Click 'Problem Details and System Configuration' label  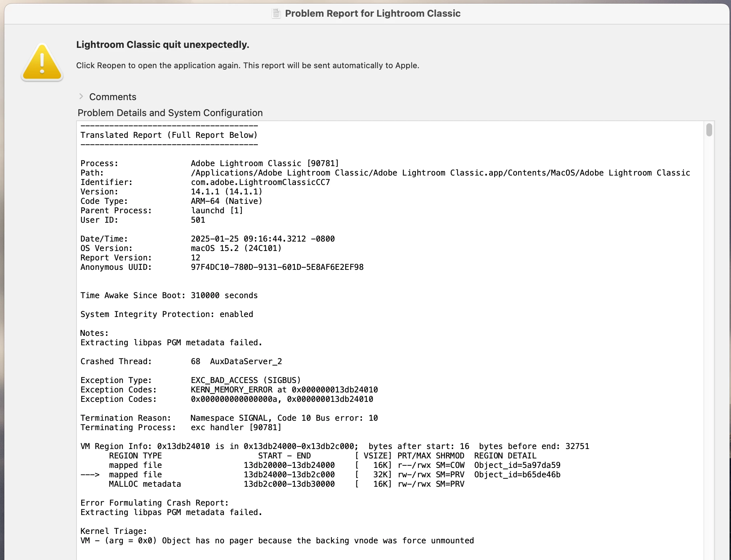pyautogui.click(x=170, y=113)
